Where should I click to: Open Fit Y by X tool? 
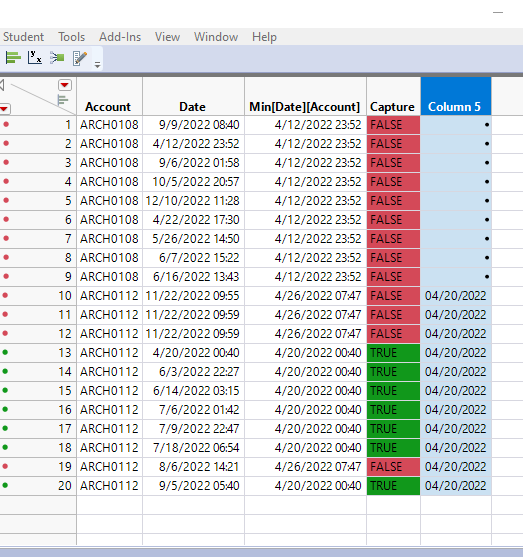click(x=35, y=58)
